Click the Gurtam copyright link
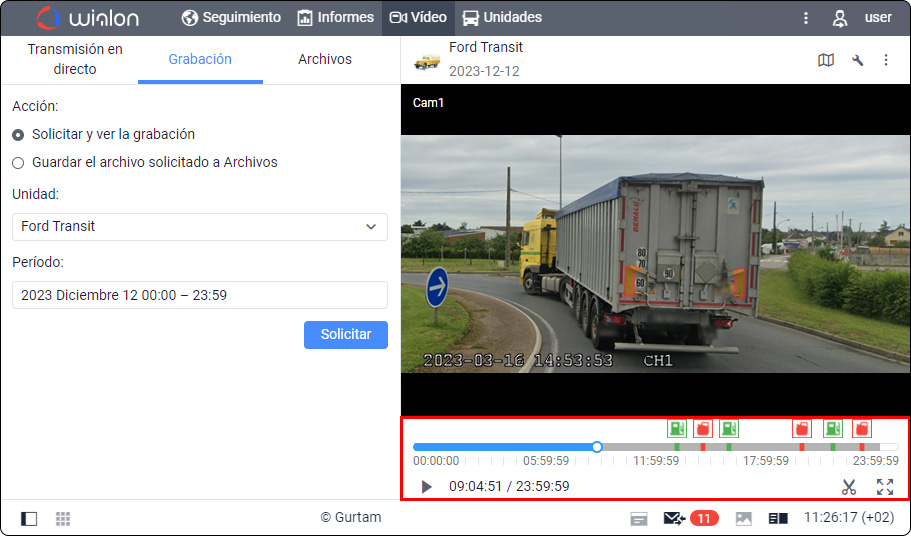Image resolution: width=911 pixels, height=536 pixels. (x=351, y=517)
